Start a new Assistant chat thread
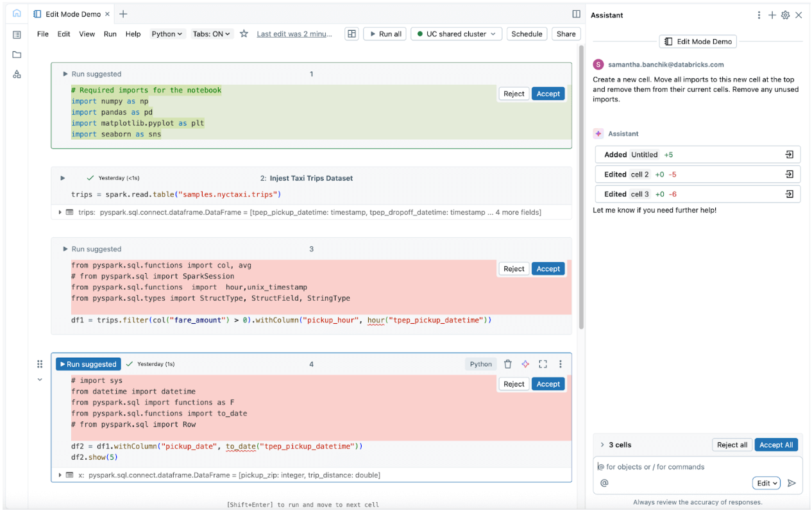 (x=772, y=15)
